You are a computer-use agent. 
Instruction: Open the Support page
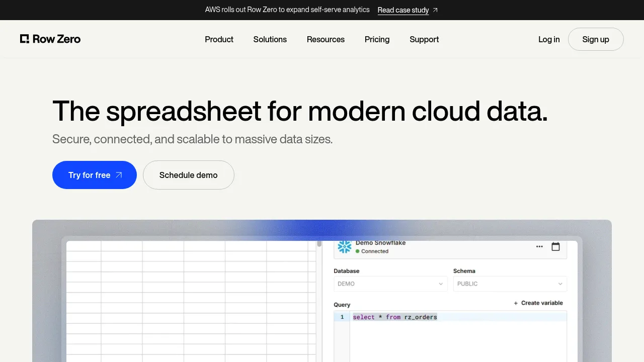click(x=424, y=39)
